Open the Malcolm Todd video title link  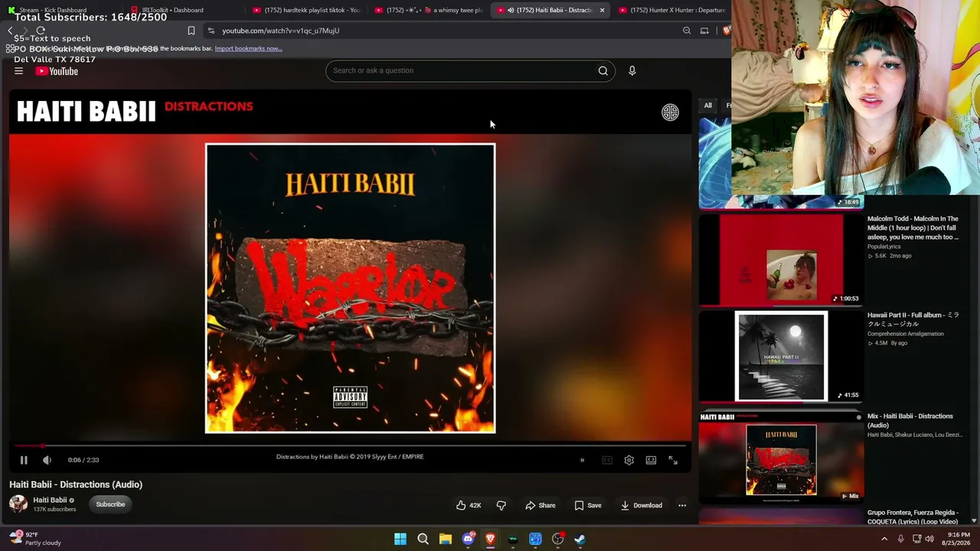pos(913,228)
